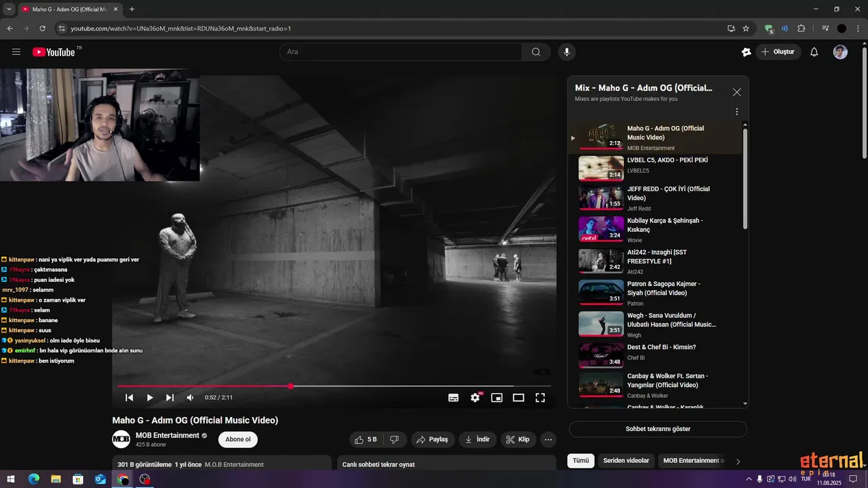The image size is (868, 488).
Task: Toggle theater mode view
Action: (x=519, y=398)
